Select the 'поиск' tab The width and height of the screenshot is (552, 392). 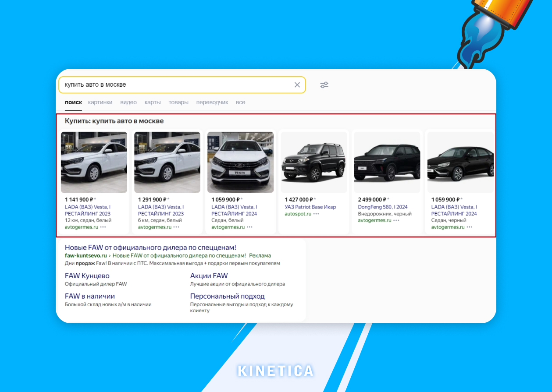point(73,102)
